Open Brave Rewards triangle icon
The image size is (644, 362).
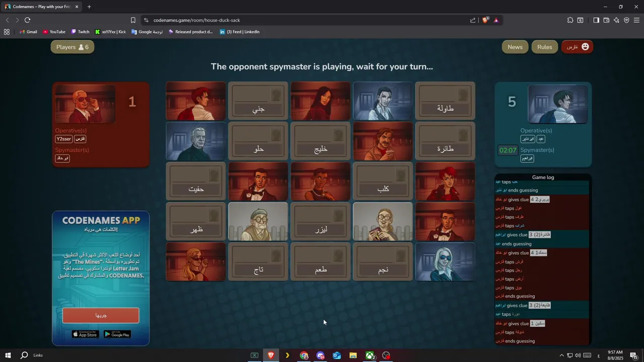tap(496, 20)
